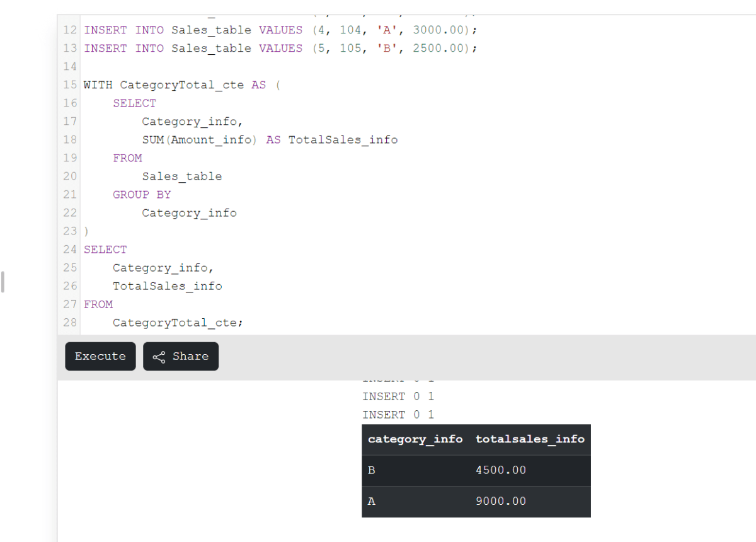
Task: Click the semicolon ending line 28
Action: coord(241,322)
